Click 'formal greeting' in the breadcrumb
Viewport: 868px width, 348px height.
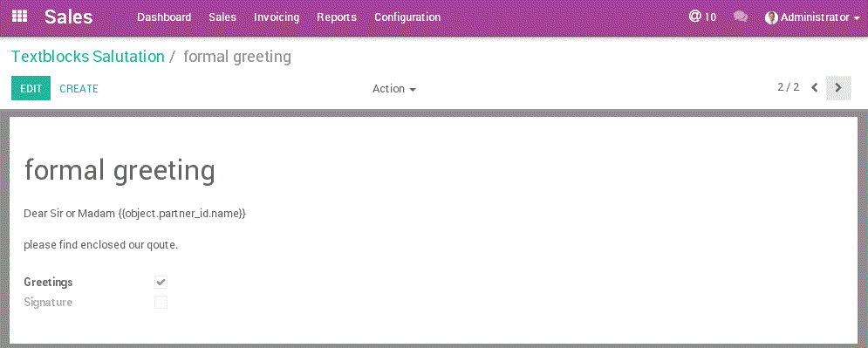(x=237, y=57)
